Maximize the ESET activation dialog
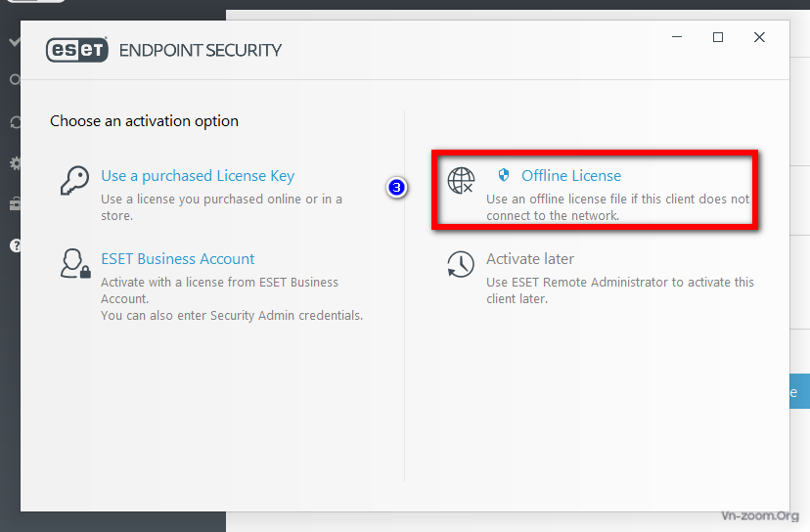The width and height of the screenshot is (810, 532). click(718, 37)
